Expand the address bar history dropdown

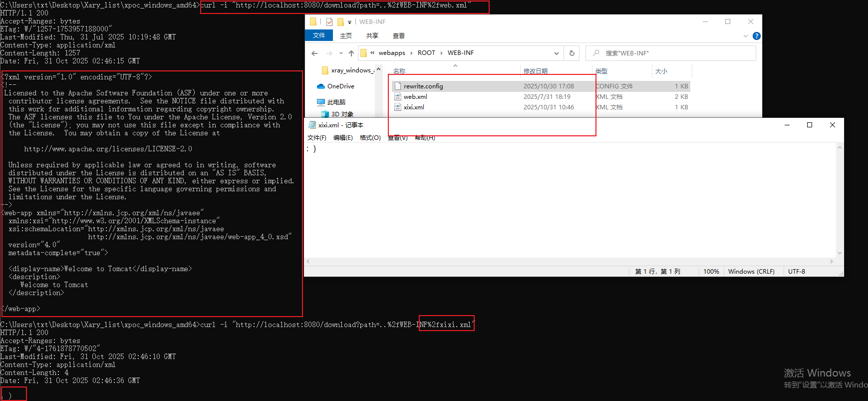click(x=556, y=53)
